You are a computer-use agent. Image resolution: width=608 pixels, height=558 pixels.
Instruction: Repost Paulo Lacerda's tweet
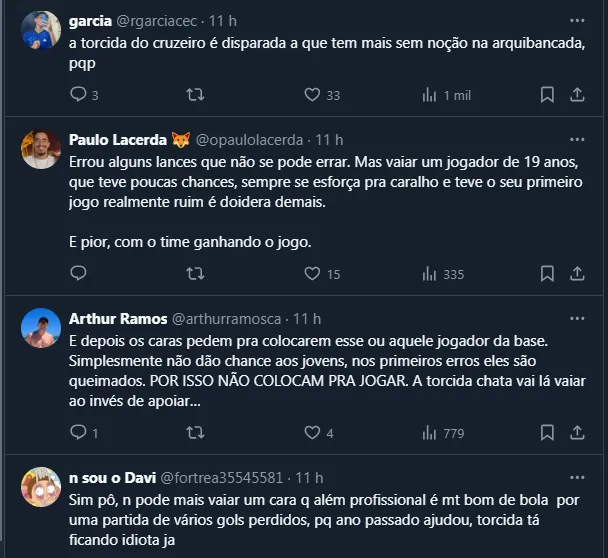point(196,273)
